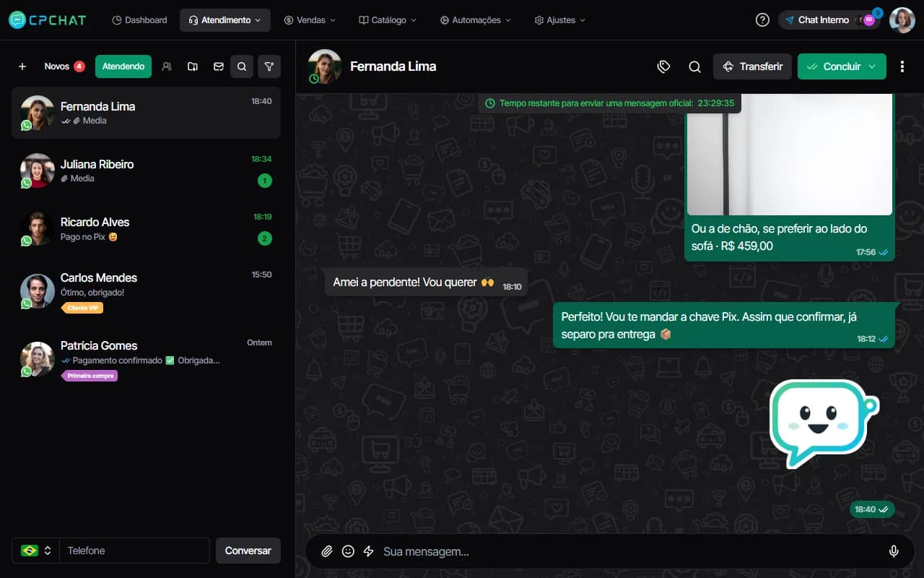
Task: Click the chat bubble mascot sticker
Action: pyautogui.click(x=824, y=424)
